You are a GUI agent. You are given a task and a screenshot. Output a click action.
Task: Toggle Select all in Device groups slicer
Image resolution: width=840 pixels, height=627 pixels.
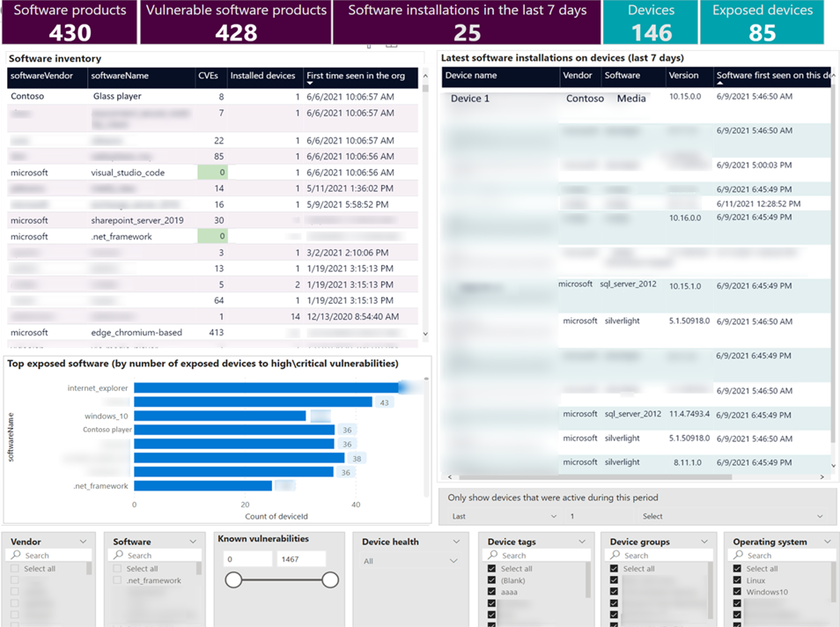pyautogui.click(x=614, y=569)
